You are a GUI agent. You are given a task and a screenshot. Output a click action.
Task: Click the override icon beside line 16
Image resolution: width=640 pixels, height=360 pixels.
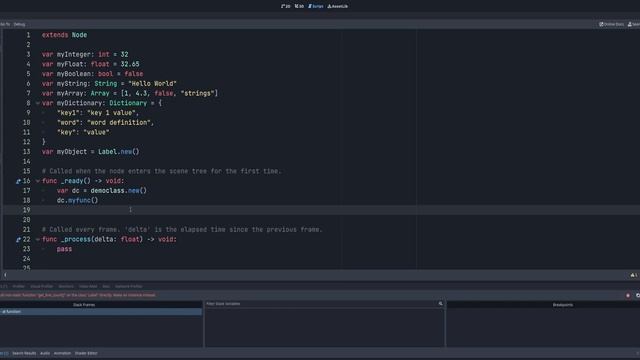[x=18, y=181]
